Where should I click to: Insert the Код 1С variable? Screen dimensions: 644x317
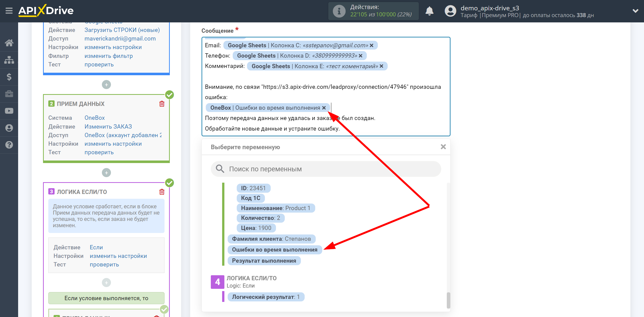coord(251,198)
